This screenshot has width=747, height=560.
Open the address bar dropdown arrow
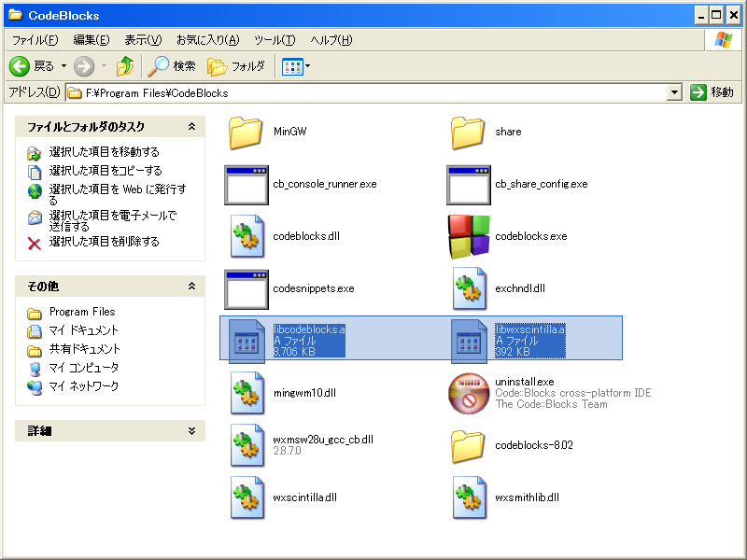tap(674, 92)
